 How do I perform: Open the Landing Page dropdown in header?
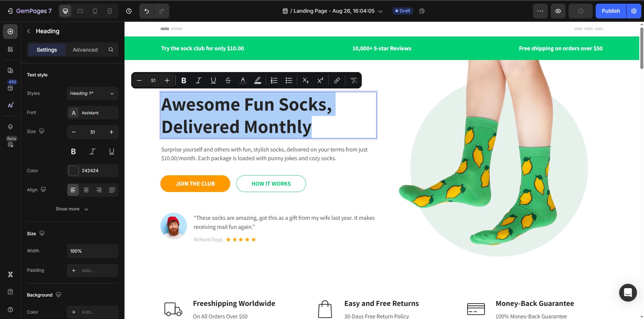tap(380, 11)
